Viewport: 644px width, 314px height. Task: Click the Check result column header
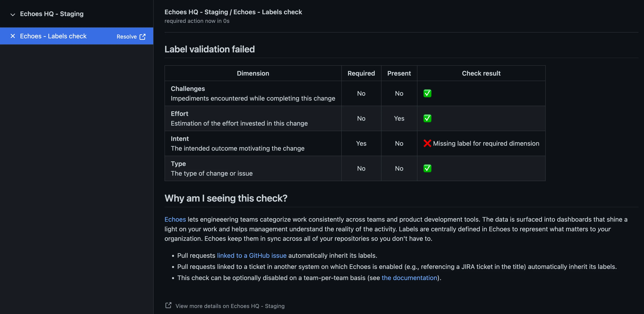click(x=481, y=73)
